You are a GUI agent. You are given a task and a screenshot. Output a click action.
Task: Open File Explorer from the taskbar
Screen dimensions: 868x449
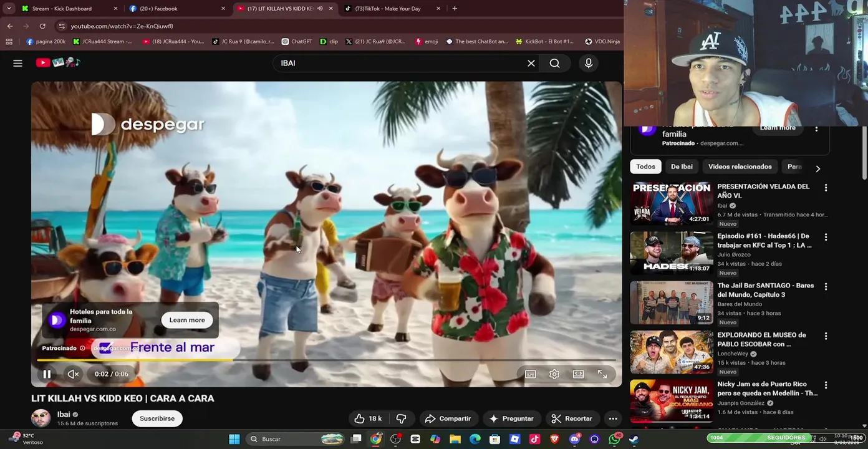(x=455, y=439)
